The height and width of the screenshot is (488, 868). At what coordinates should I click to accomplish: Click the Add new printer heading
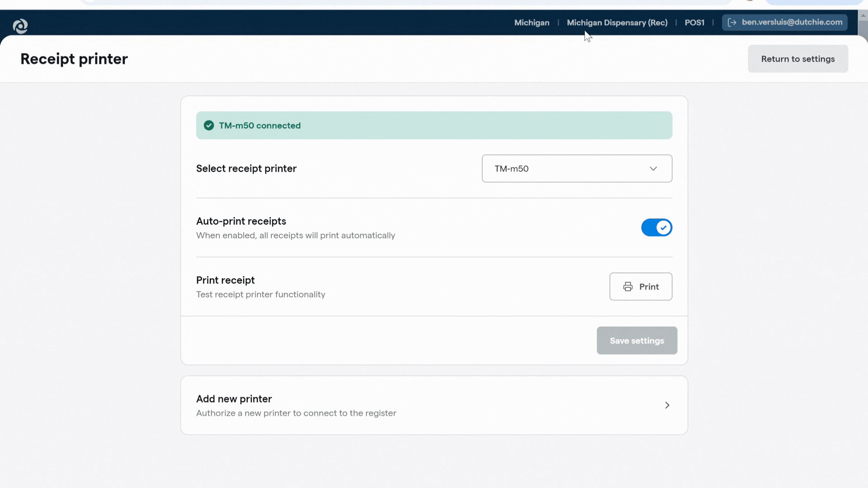tap(234, 399)
